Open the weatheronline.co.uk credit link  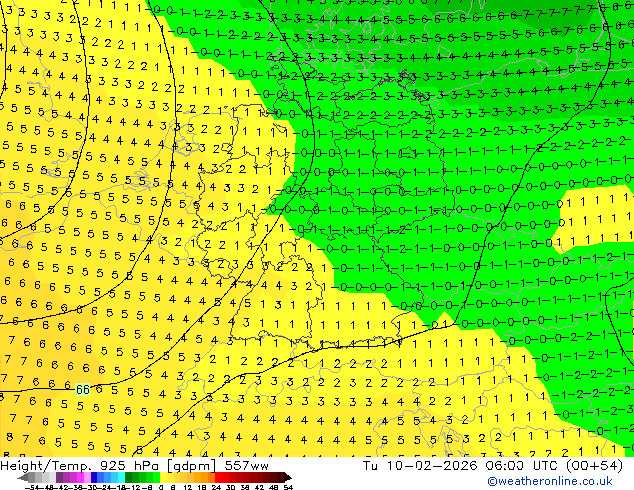(550, 481)
